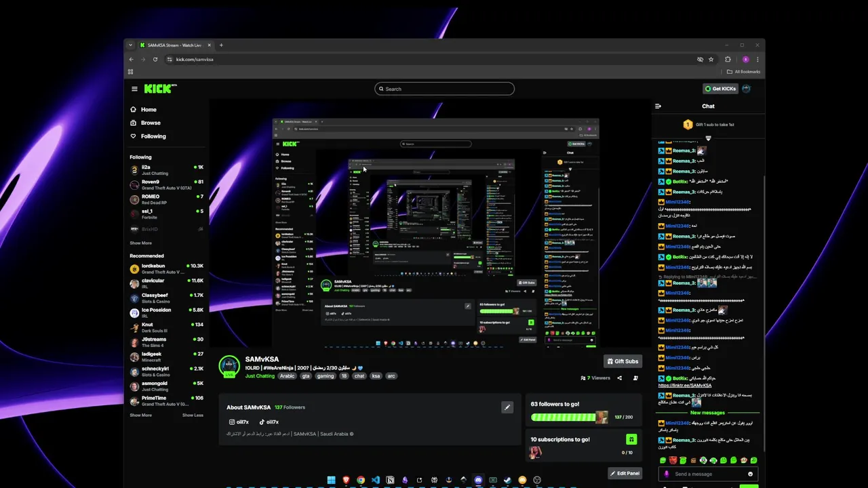Open All Bookmarks folder
The image size is (868, 488).
(x=743, y=72)
